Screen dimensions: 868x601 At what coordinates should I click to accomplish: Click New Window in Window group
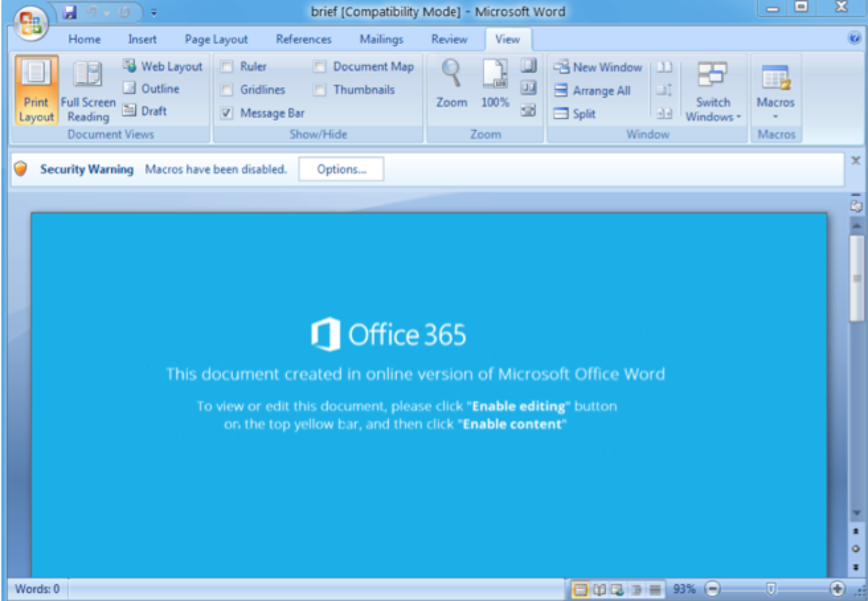pyautogui.click(x=597, y=67)
